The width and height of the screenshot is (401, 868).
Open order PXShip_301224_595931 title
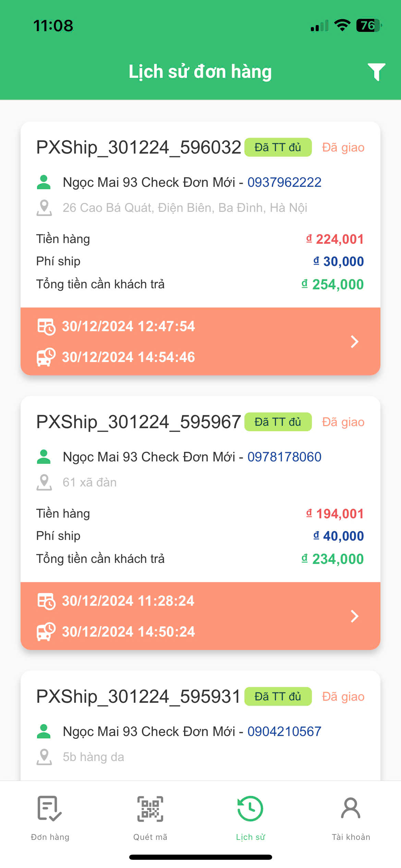click(138, 697)
